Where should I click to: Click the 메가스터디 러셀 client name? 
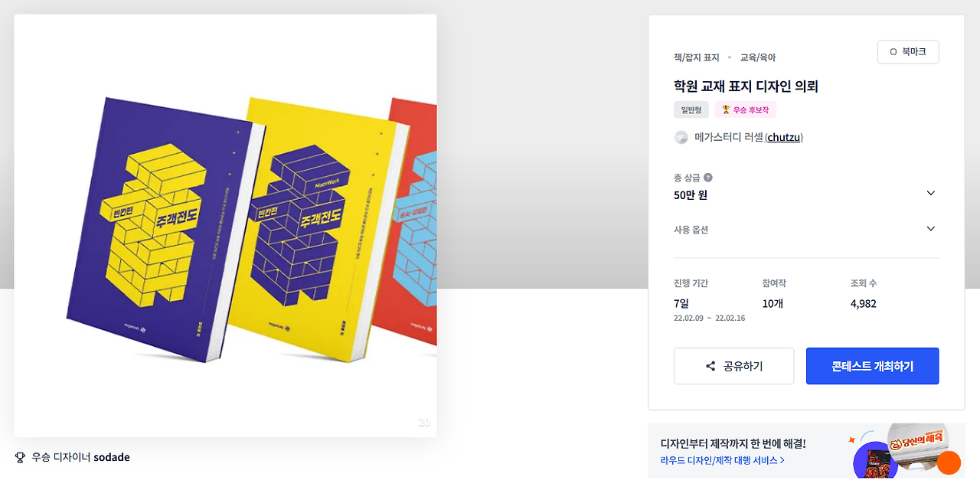[x=729, y=138]
